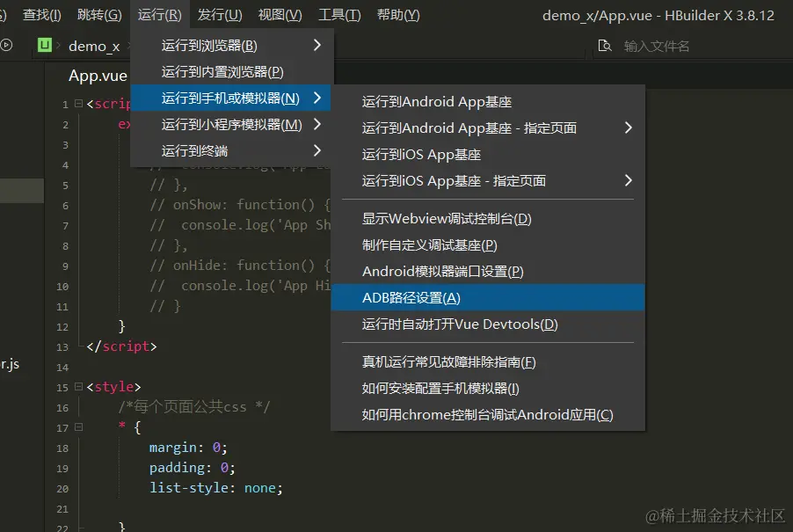
Task: Switch to the App.vue tab
Action: 98,76
